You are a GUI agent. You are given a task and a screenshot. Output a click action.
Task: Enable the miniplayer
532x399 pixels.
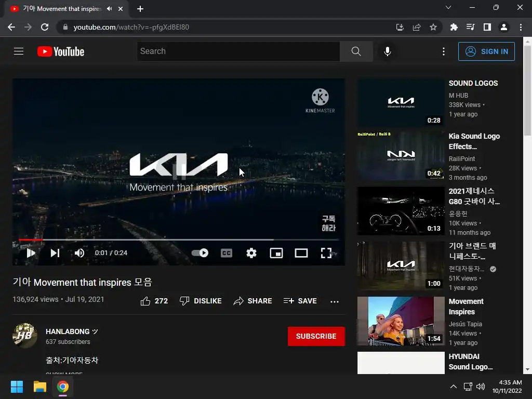tap(276, 253)
